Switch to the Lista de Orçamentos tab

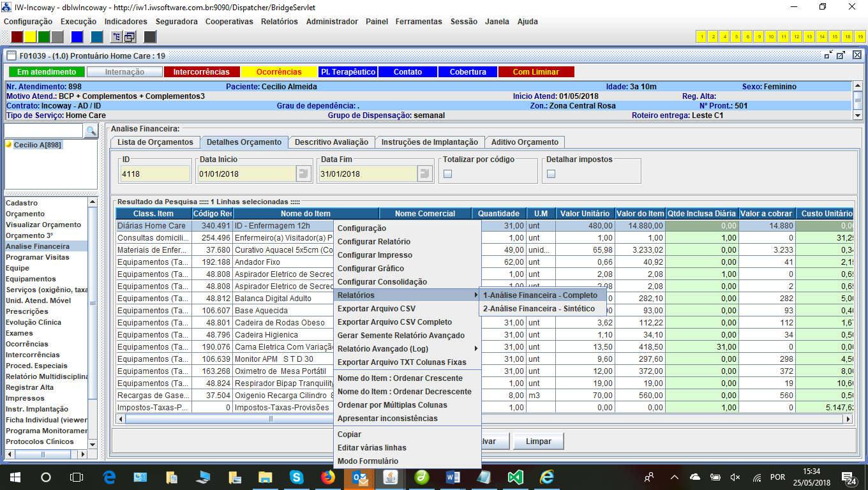click(155, 142)
